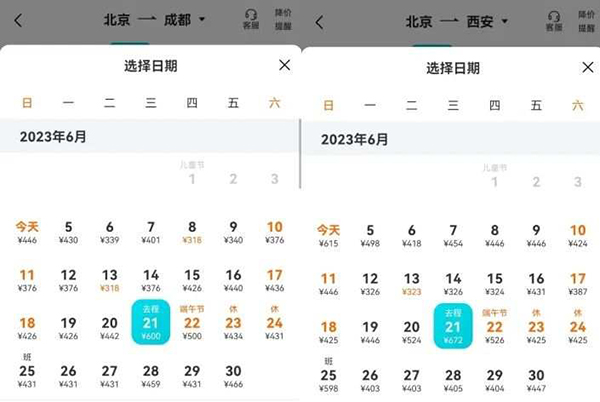Pick 今天 with the ¥615 fare
Image resolution: width=600 pixels, height=402 pixels.
[x=328, y=235]
